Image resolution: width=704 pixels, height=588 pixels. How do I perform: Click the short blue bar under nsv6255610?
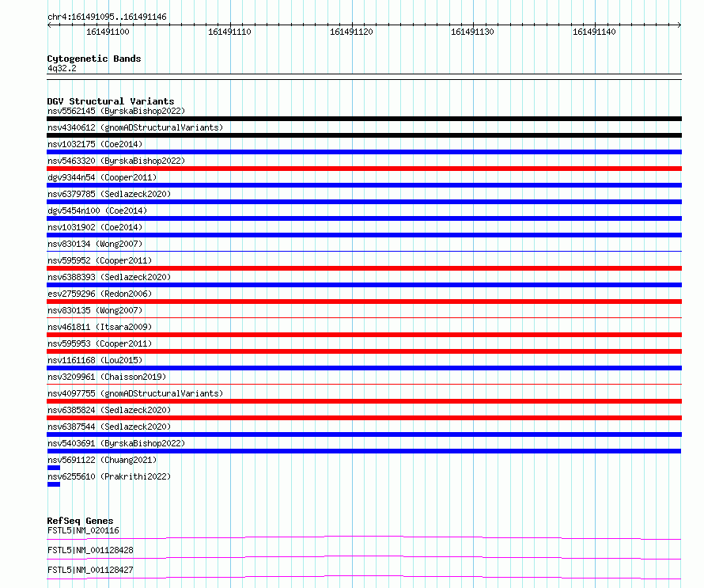(54, 484)
